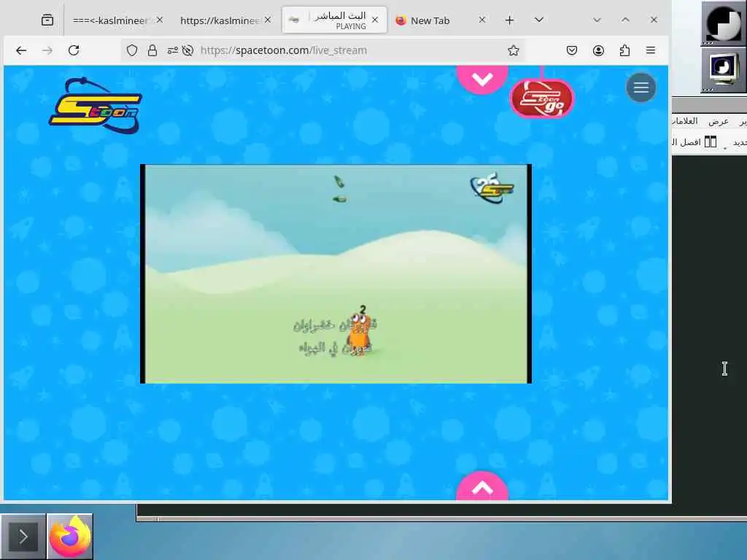Open the Extensions puzzle icon
Image resolution: width=747 pixels, height=560 pixels.
[x=624, y=50]
